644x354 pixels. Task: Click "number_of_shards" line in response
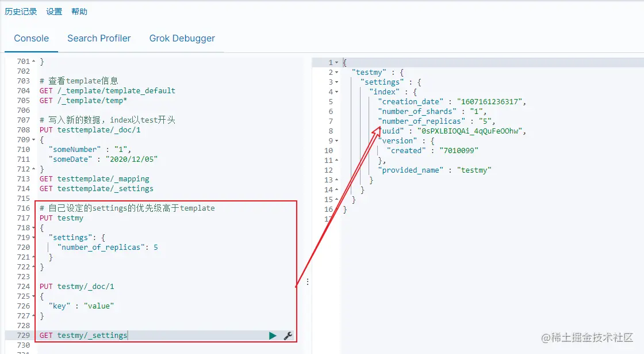[432, 112]
